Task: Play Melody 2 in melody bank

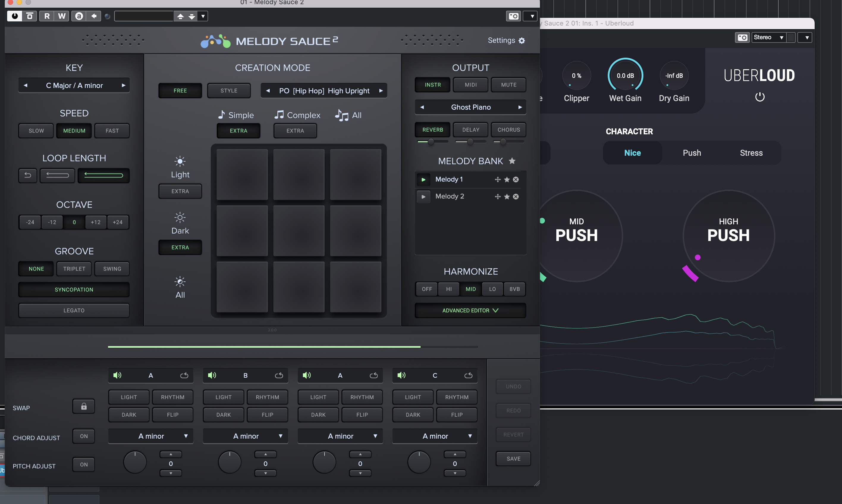Action: tap(423, 196)
